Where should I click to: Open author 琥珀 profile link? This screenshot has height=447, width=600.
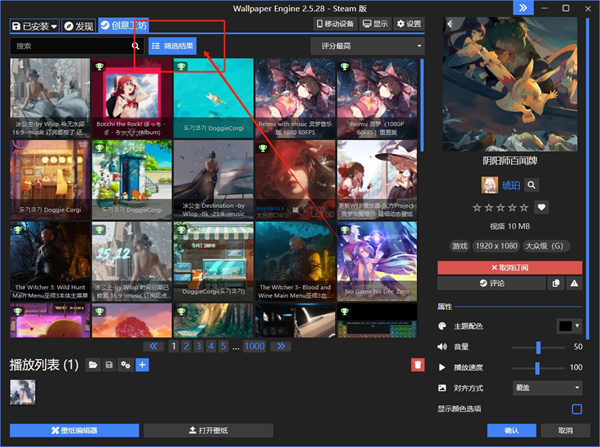pyautogui.click(x=511, y=186)
